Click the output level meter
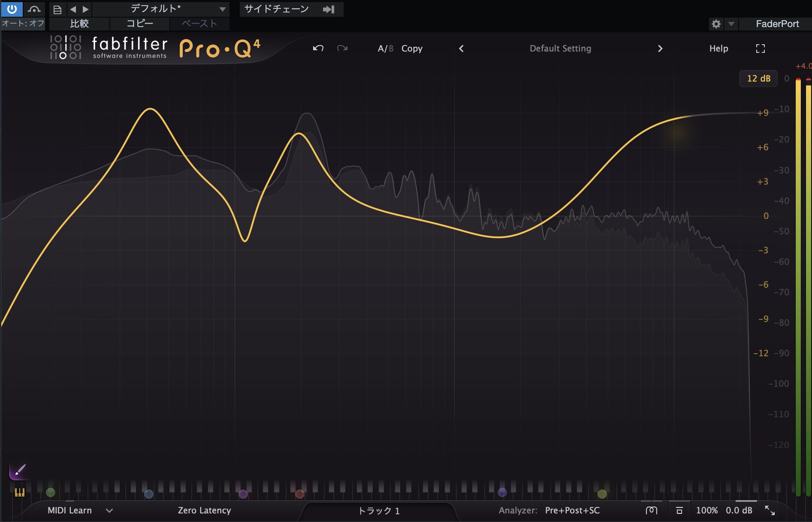The height and width of the screenshot is (522, 812). click(803, 287)
